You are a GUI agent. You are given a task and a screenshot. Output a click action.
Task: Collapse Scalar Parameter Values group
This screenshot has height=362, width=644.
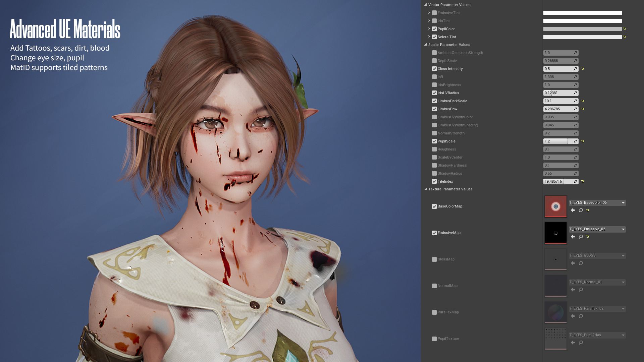pyautogui.click(x=426, y=45)
